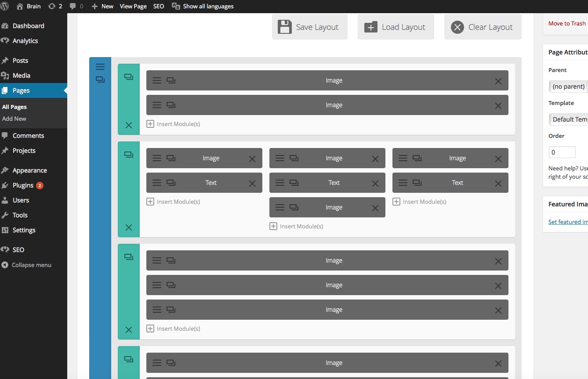Open settings of first Image module
The height and width of the screenshot is (379, 588).
(157, 81)
